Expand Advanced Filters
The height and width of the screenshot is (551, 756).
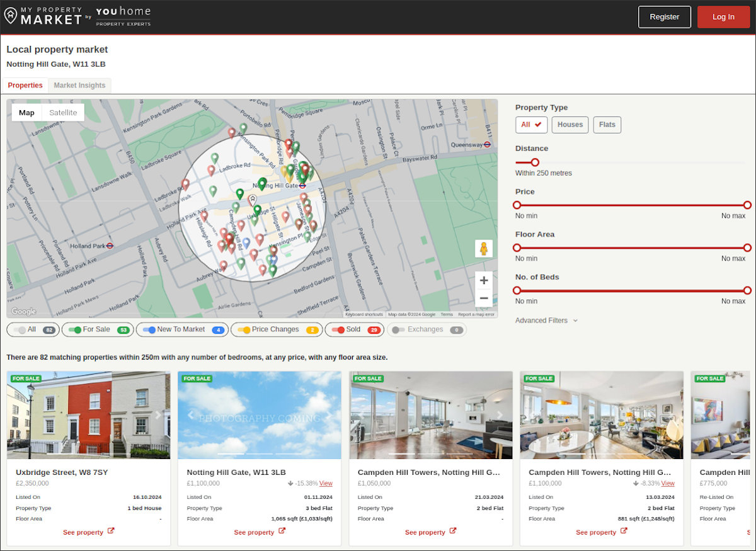point(546,321)
